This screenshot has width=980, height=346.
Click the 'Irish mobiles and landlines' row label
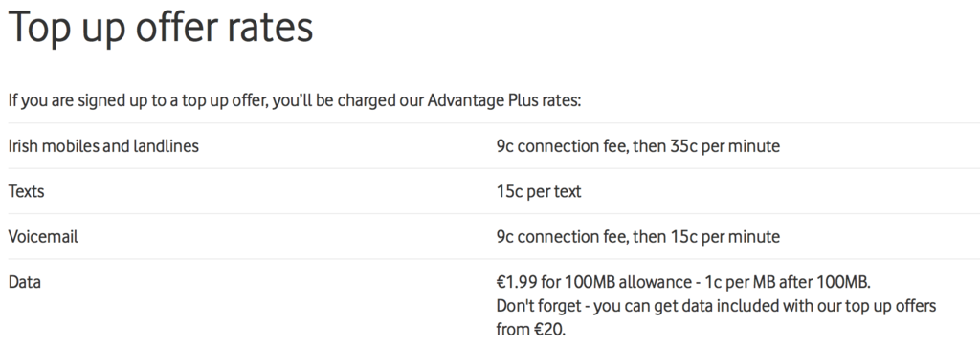(x=103, y=146)
